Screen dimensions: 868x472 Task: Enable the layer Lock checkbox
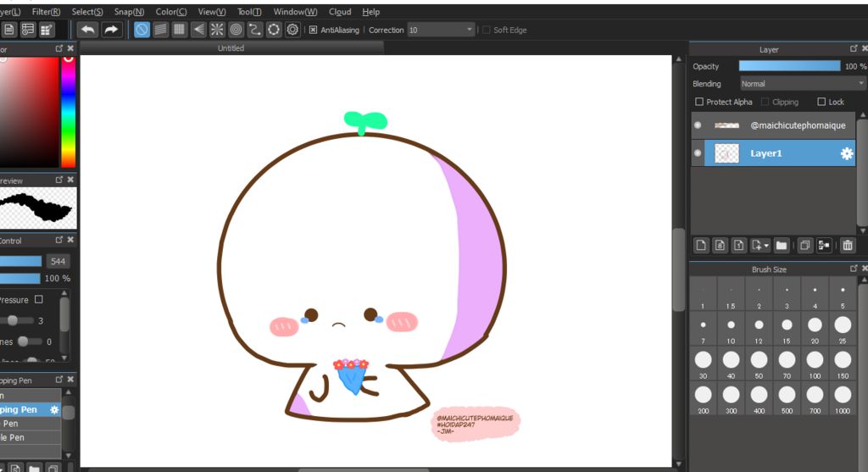point(821,102)
